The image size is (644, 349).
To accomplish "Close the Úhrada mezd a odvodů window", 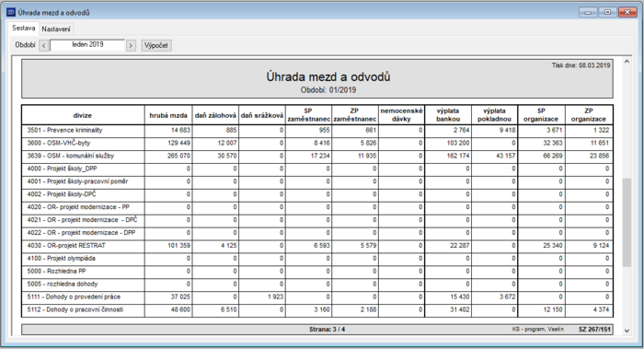I will [x=627, y=12].
